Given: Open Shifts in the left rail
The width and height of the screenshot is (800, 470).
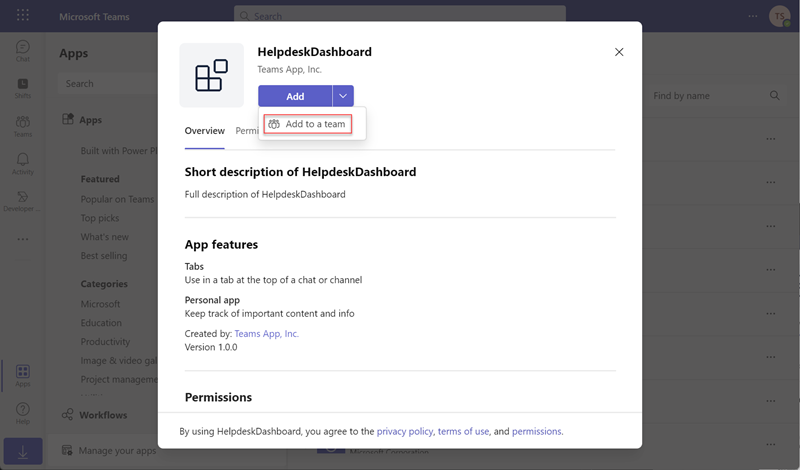Looking at the screenshot, I should pos(22,88).
